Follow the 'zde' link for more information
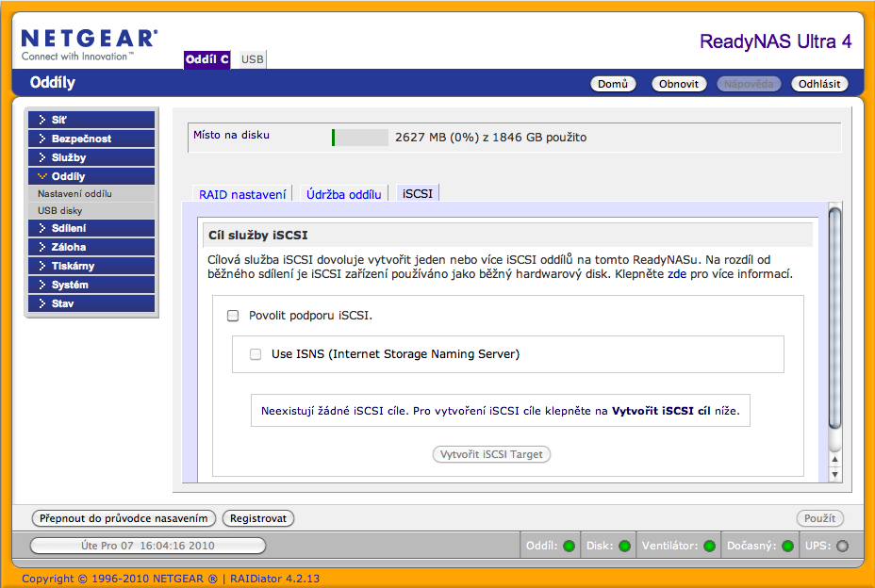This screenshot has height=588, width=875. point(676,275)
